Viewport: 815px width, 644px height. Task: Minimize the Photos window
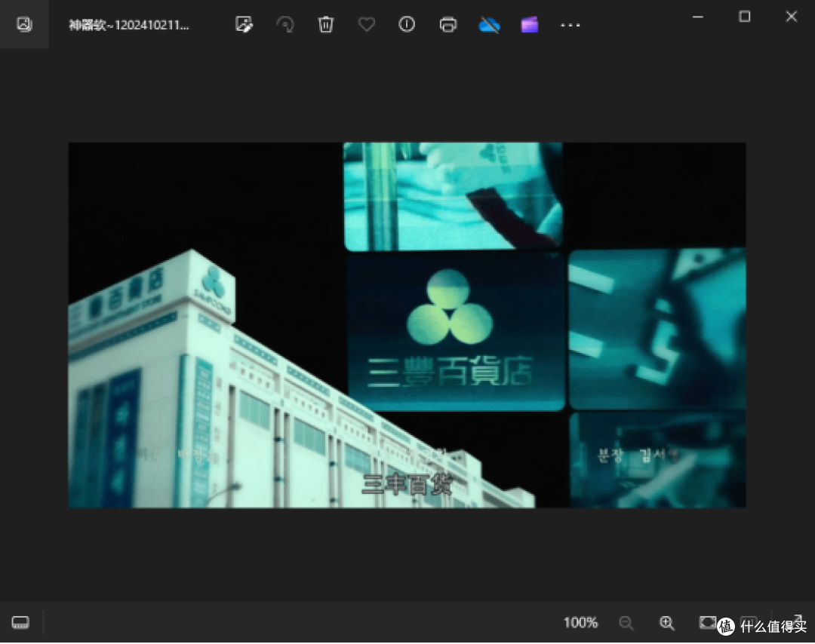pyautogui.click(x=697, y=17)
